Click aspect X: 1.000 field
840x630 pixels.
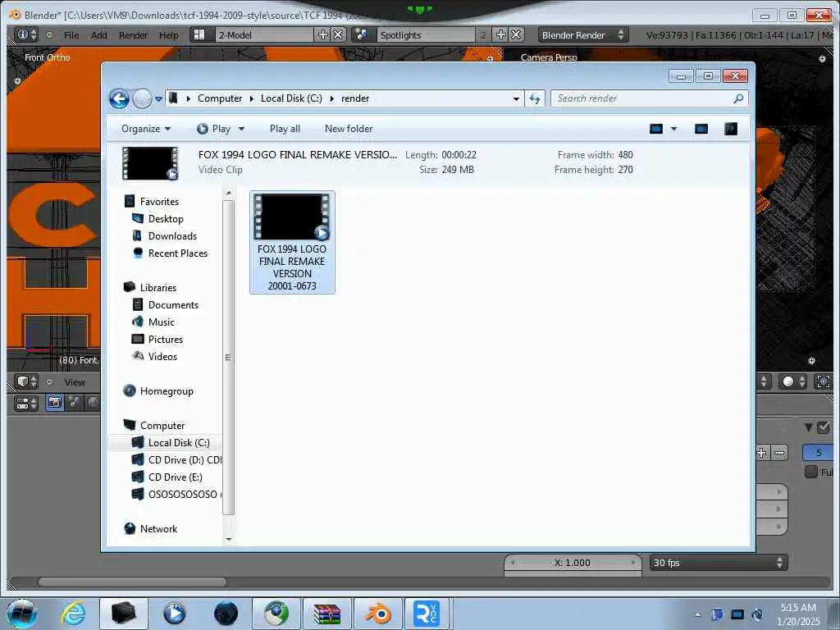tap(572, 563)
